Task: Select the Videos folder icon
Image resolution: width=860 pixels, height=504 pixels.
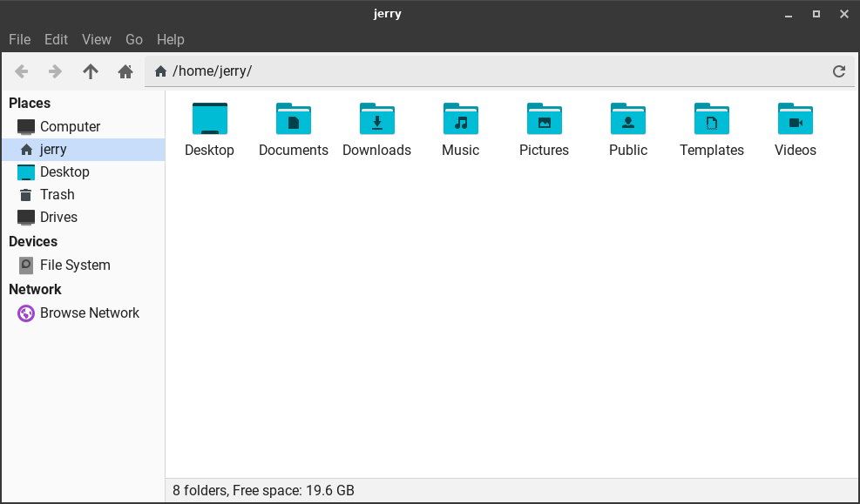Action: pos(795,119)
